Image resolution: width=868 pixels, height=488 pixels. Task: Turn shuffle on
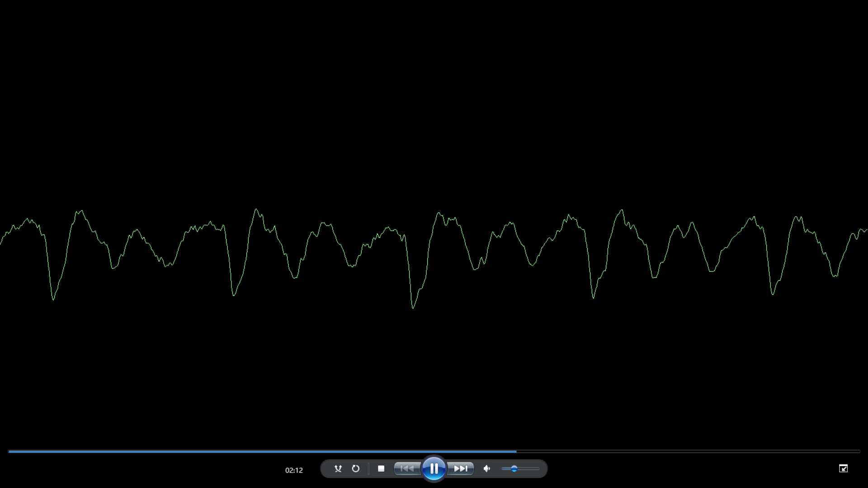coord(338,469)
